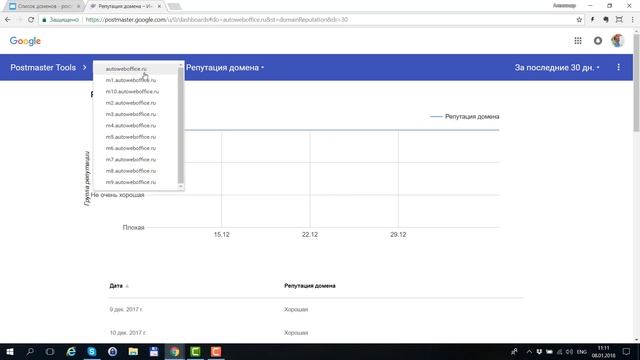Choose m3.autoweboffice.ru from the domain list
The height and width of the screenshot is (360, 640).
(135, 114)
